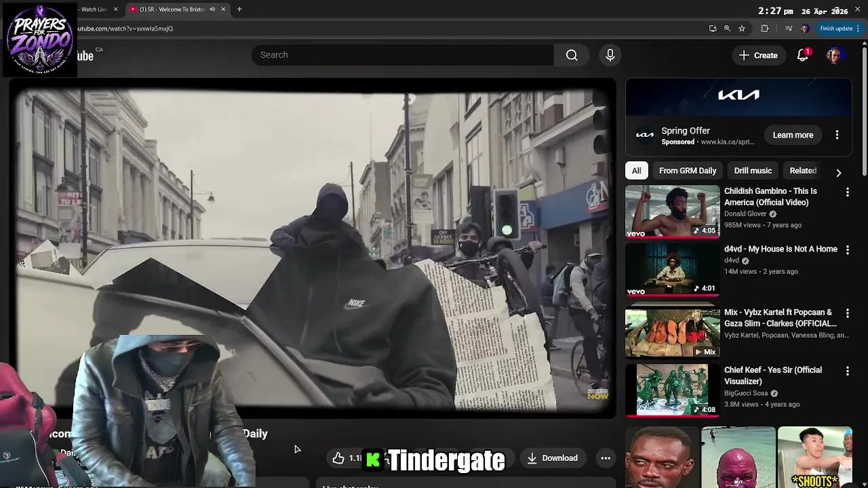
Task: Open the shorts thumbnail labeled SHOOTS
Action: 815,457
